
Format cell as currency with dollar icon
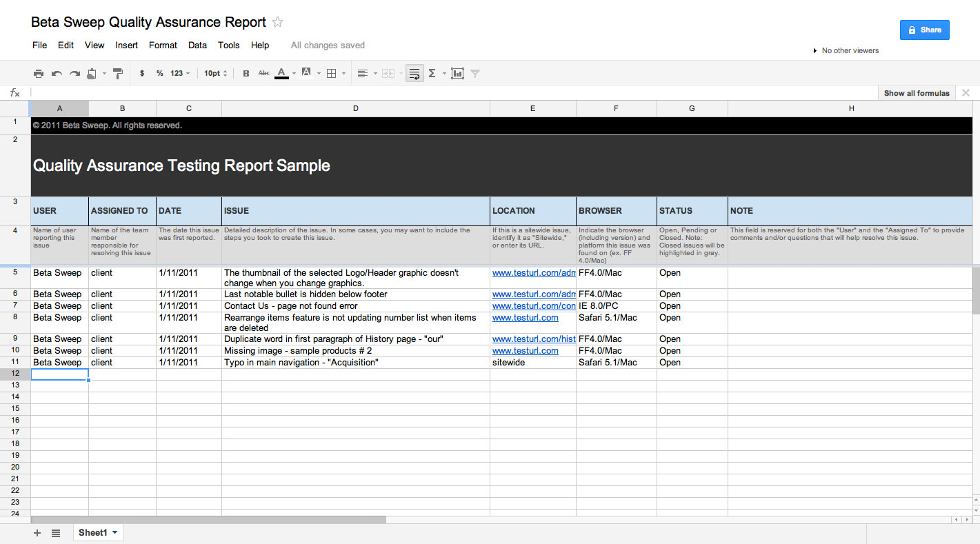(x=142, y=73)
